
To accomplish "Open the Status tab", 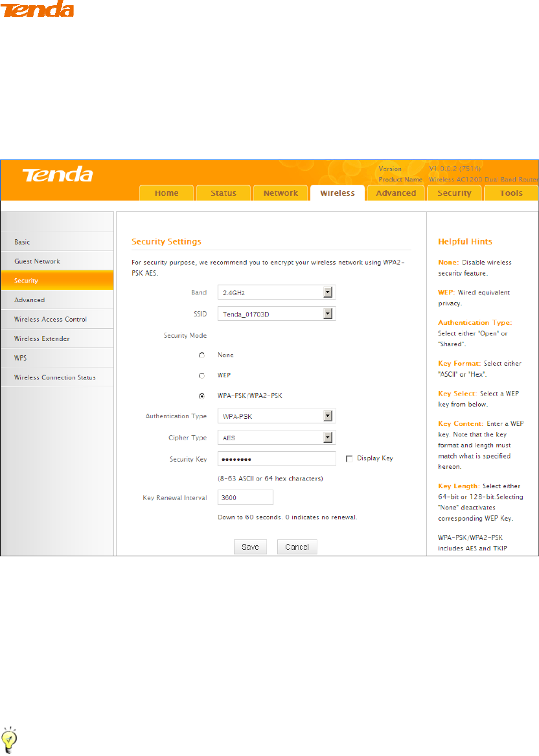I will [224, 193].
